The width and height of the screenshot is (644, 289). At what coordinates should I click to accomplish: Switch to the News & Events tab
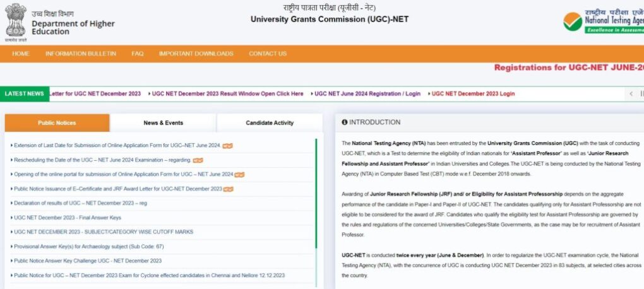point(164,123)
